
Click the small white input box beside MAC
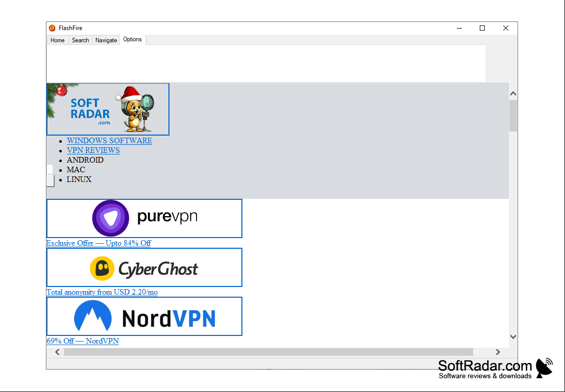pos(50,169)
